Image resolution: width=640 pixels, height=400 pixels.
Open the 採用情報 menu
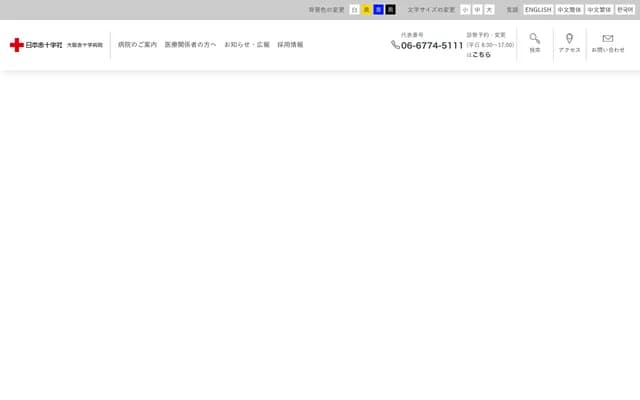[x=290, y=45]
